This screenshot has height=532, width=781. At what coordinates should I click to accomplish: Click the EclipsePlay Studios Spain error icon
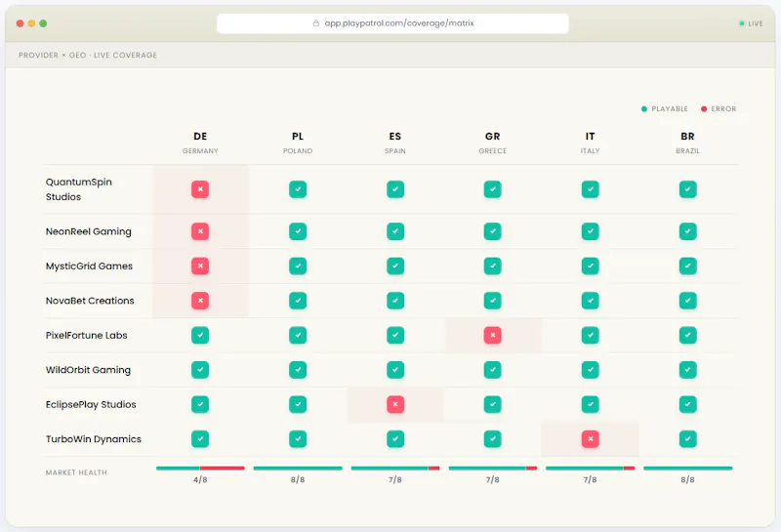[395, 404]
